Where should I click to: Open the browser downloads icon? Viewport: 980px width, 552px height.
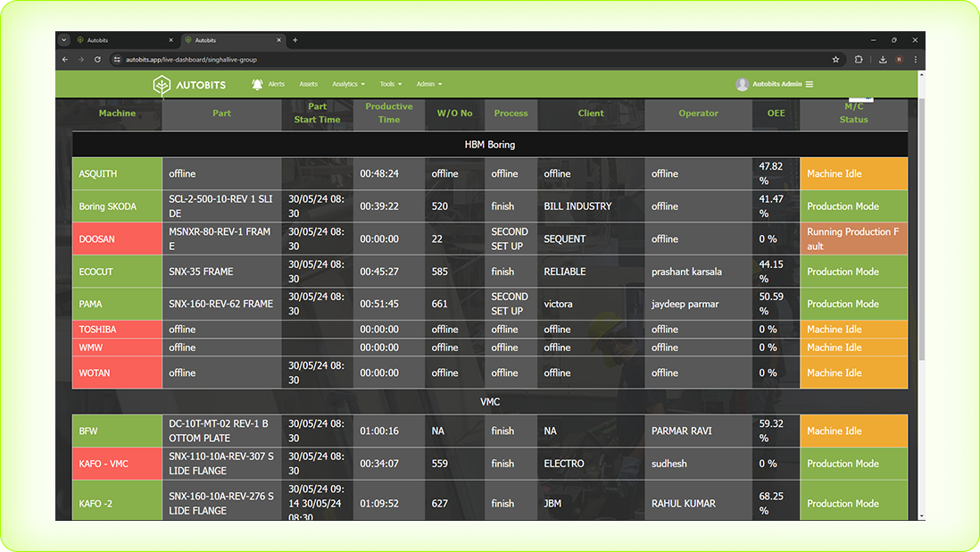click(883, 59)
